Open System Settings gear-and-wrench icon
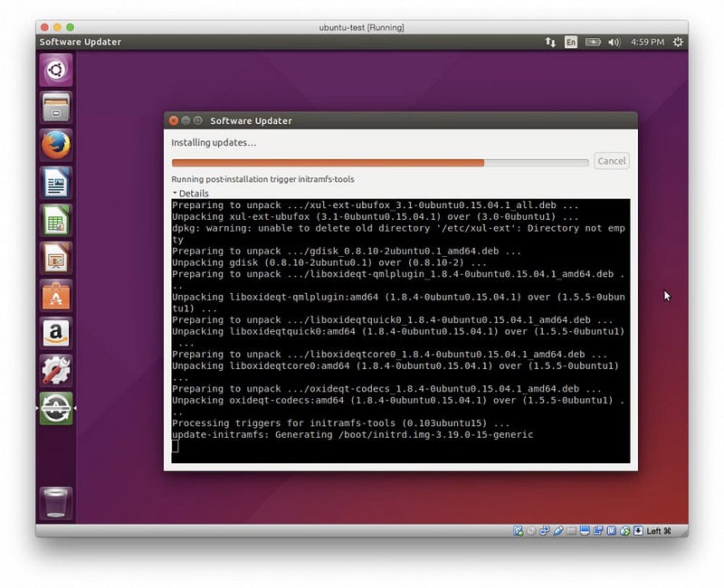Screen dimensions: 724x588 56,371
